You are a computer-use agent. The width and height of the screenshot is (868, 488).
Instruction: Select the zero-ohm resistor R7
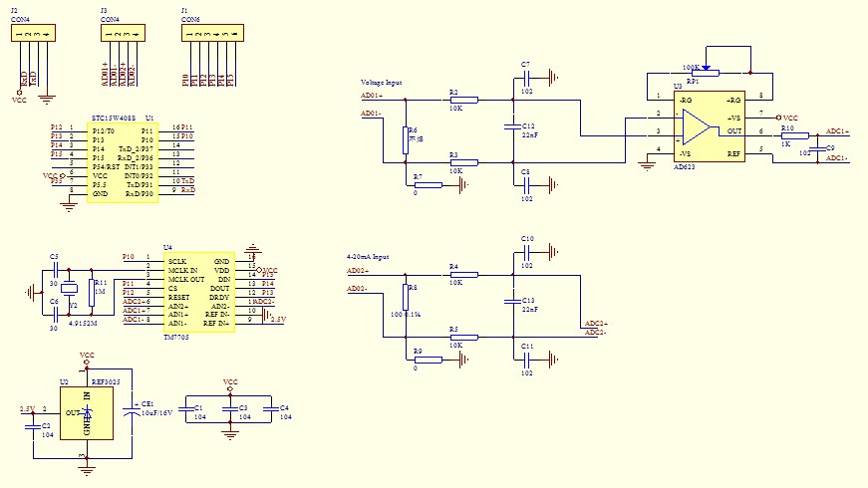429,185
